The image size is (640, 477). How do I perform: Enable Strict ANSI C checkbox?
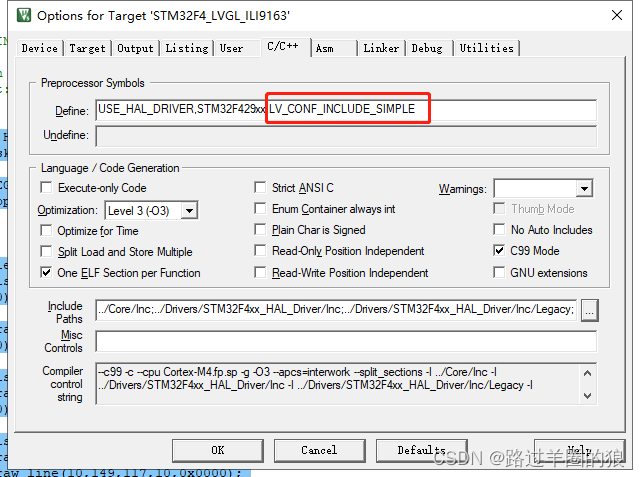260,187
